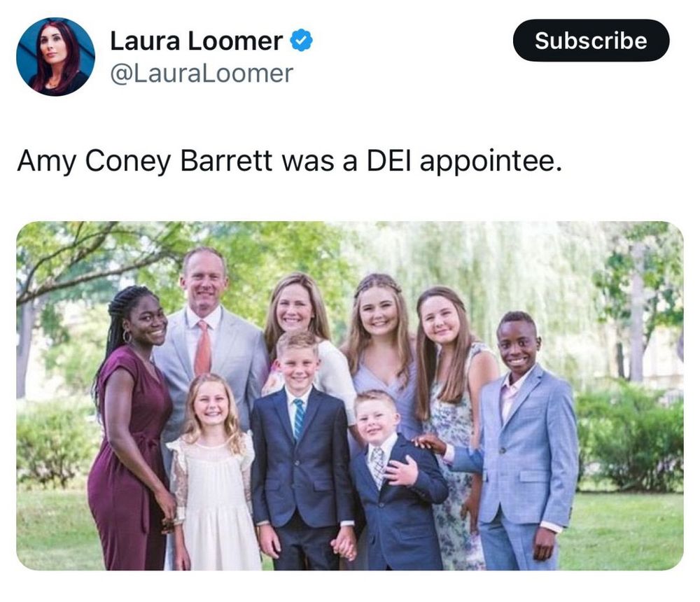The height and width of the screenshot is (602, 700).
Task: Click the boy's blue striped tie
Action: point(298,419)
